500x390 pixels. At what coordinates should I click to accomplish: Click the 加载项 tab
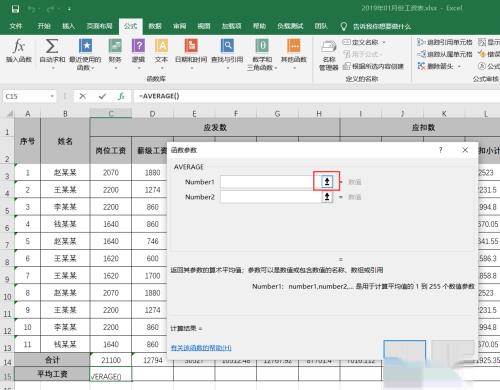(231, 26)
